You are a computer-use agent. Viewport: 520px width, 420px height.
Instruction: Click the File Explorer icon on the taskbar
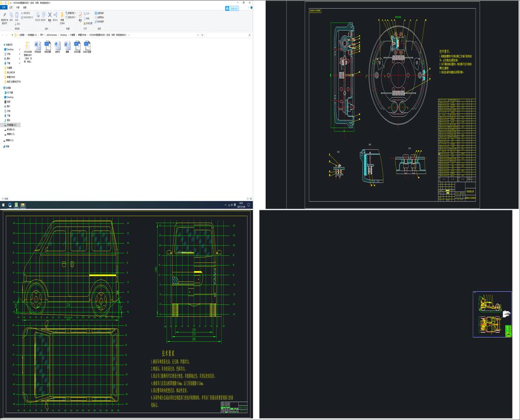23,205
